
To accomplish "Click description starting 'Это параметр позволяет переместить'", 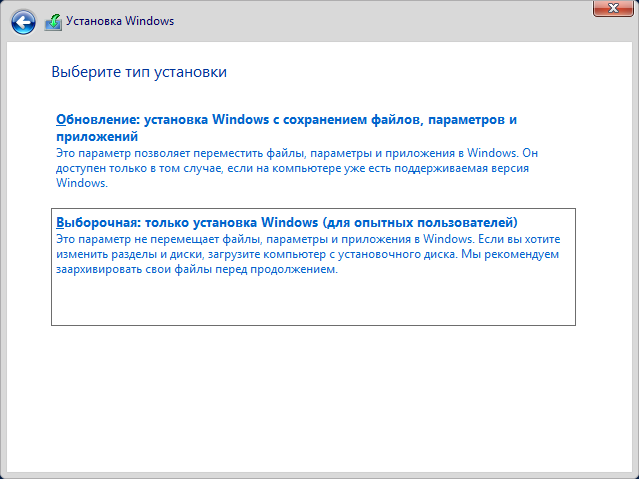I will pyautogui.click(x=297, y=168).
